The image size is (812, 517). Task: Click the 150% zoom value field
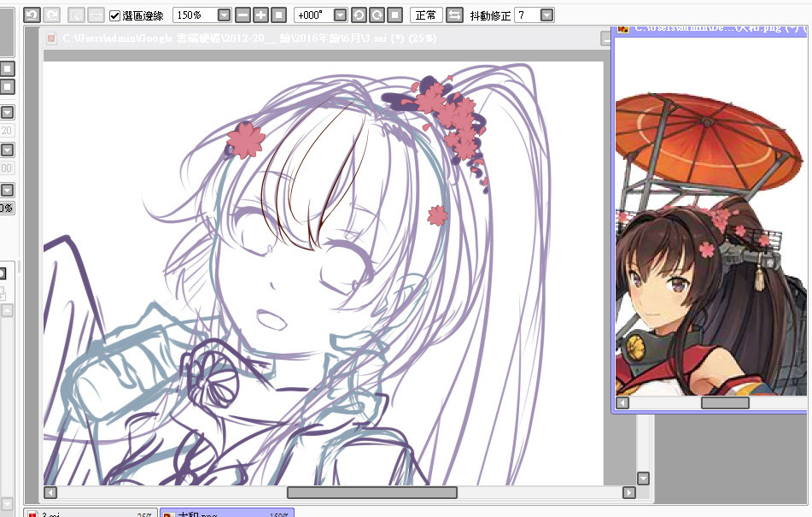pyautogui.click(x=196, y=15)
